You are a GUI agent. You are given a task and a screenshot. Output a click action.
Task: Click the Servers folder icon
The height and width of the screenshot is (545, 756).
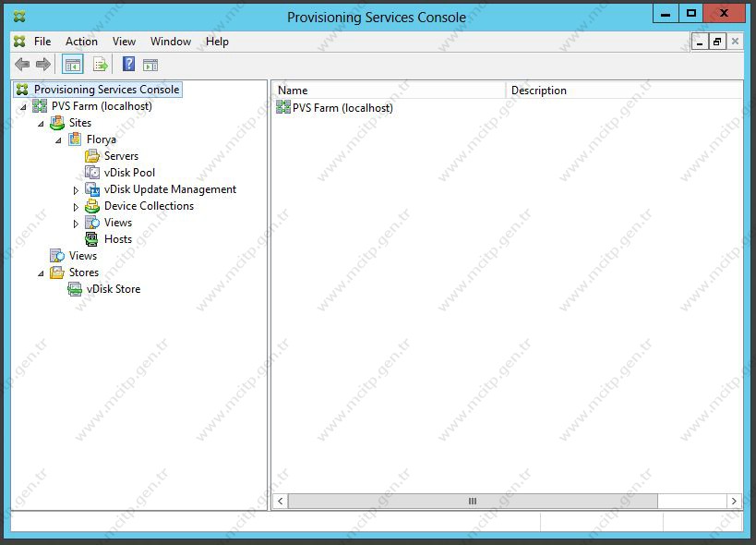click(92, 156)
